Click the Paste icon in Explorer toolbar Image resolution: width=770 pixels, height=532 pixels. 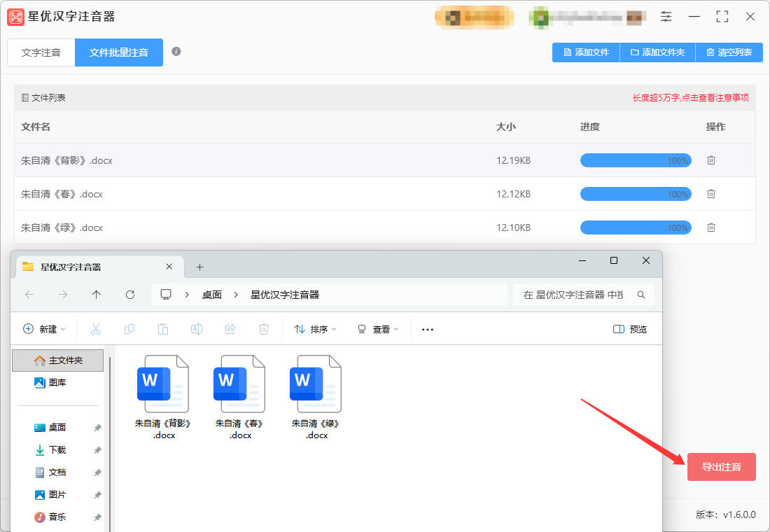tap(163, 329)
